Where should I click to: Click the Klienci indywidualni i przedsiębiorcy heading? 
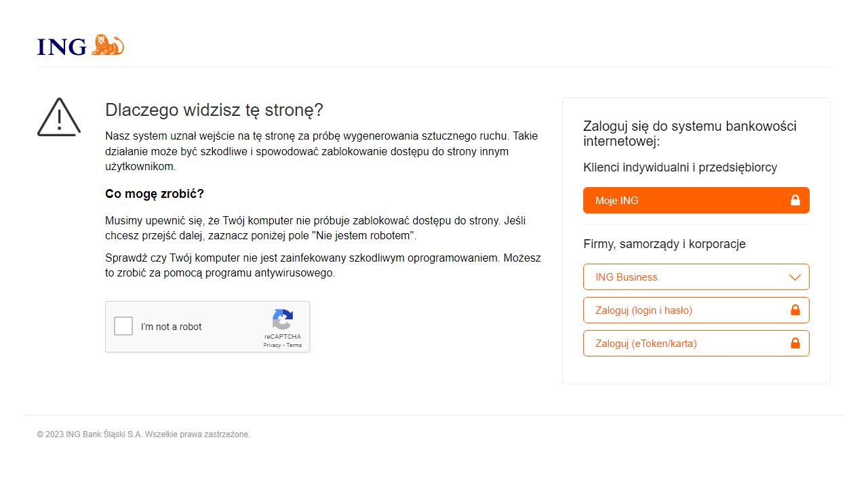tap(680, 167)
